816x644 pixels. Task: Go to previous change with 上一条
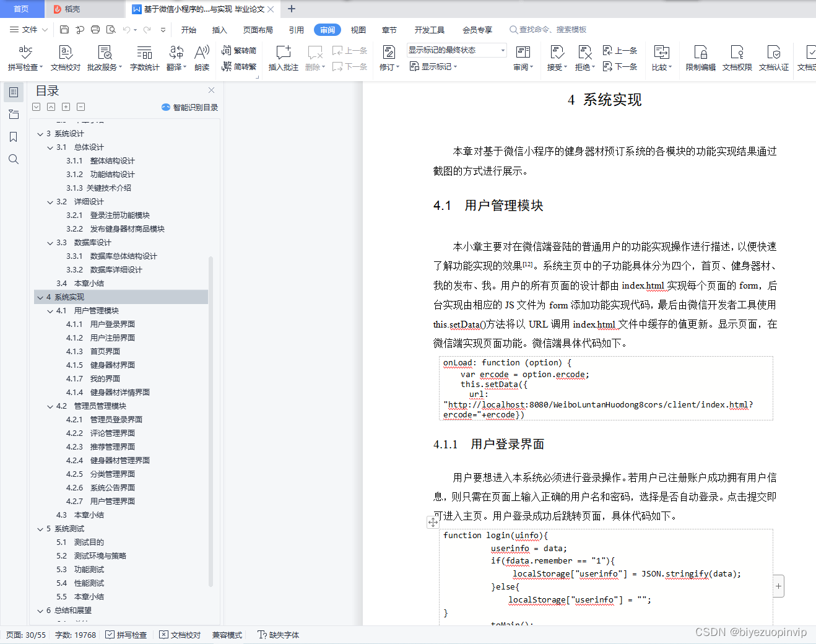point(620,50)
